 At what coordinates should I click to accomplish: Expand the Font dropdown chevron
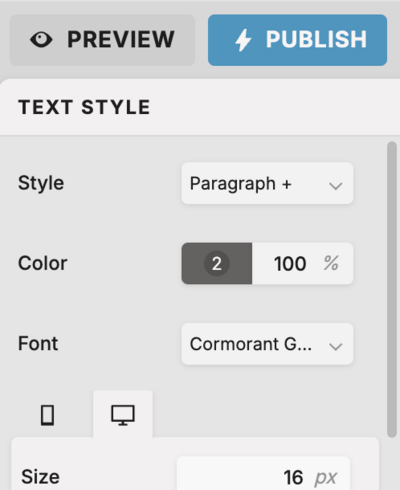[x=335, y=346]
